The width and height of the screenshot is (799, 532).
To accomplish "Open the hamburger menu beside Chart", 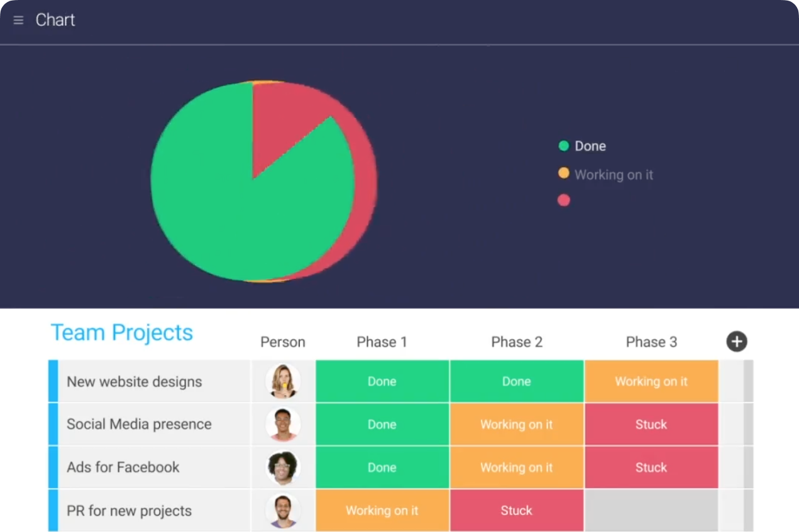I will click(x=18, y=20).
